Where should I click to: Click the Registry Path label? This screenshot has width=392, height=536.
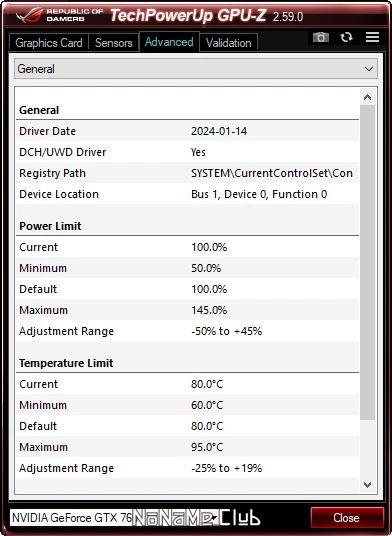click(x=52, y=173)
